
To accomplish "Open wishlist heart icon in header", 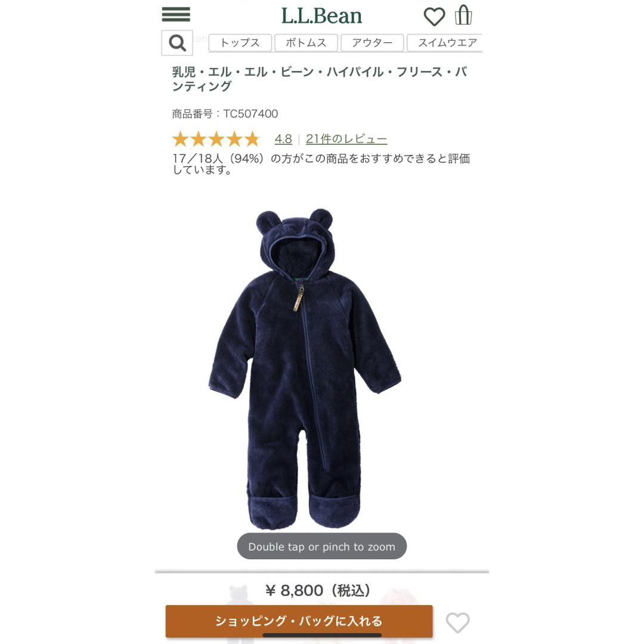I will click(434, 17).
